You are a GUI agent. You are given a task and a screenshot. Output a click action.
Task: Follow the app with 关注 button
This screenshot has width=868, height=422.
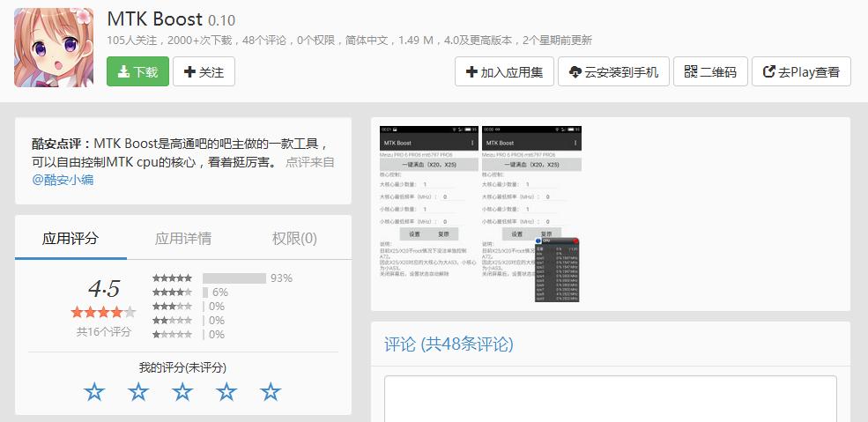click(x=204, y=72)
